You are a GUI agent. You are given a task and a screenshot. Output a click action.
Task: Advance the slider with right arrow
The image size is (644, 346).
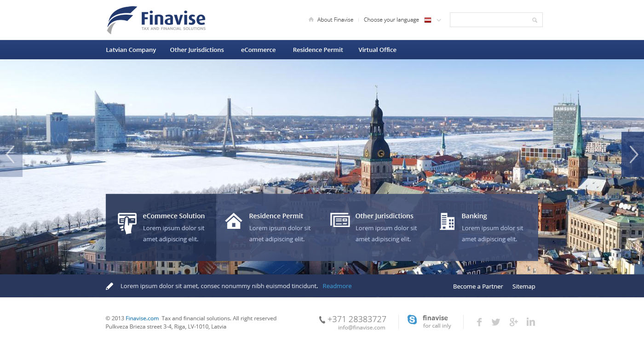coord(633,155)
